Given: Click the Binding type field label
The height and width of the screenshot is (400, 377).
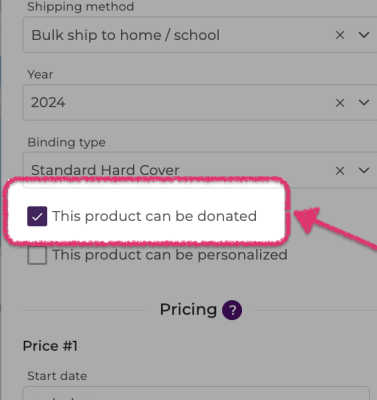Looking at the screenshot, I should (x=66, y=142).
